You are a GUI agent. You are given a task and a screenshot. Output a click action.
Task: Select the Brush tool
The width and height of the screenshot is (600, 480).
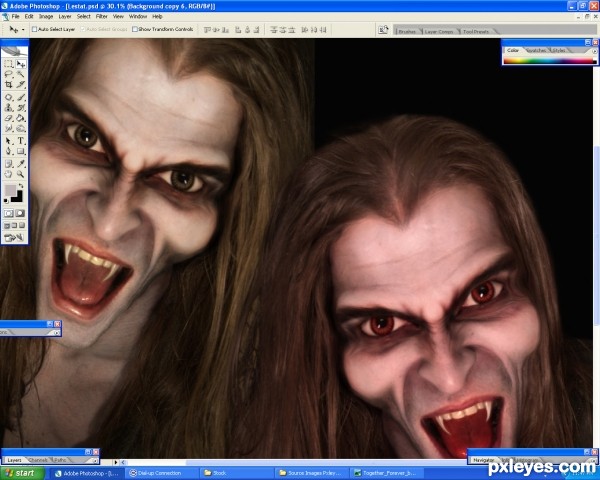pyautogui.click(x=21, y=97)
